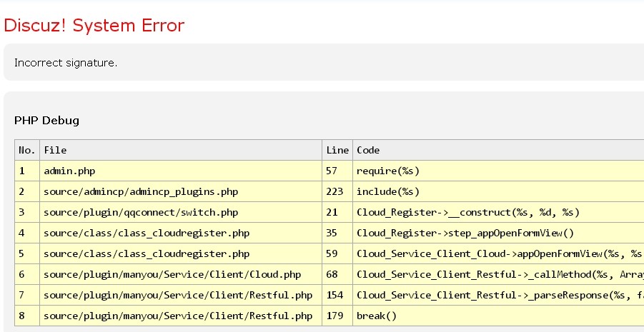The image size is (644, 332).
Task: Click row number 1 cell
Action: [27, 171]
